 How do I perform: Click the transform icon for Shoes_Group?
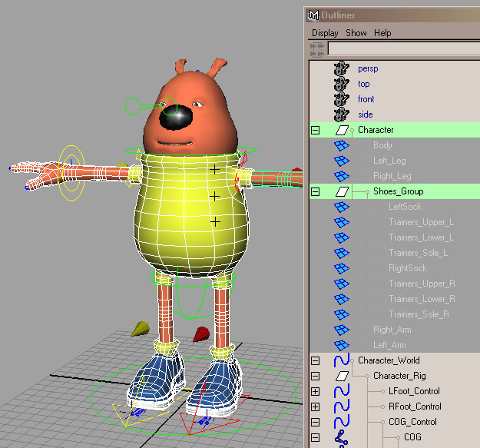[342, 191]
